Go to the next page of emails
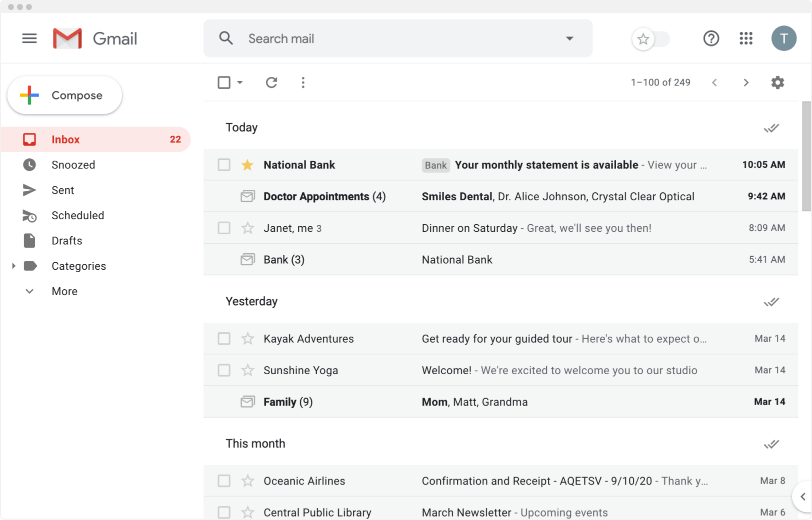812x520 pixels. (745, 82)
